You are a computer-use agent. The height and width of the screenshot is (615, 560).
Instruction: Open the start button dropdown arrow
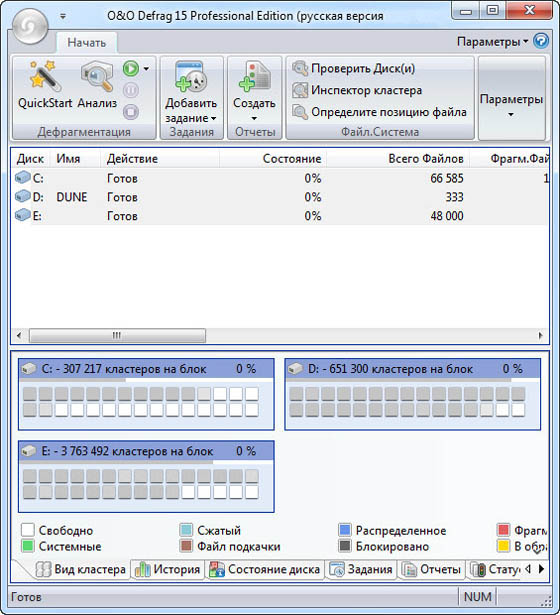146,69
